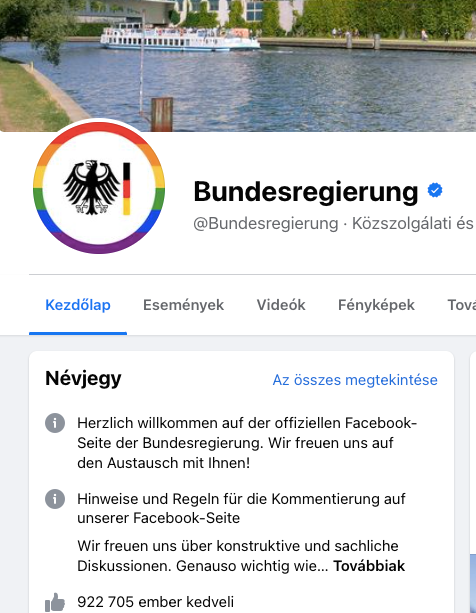Click the Az összes megtekintése link

coord(355,380)
